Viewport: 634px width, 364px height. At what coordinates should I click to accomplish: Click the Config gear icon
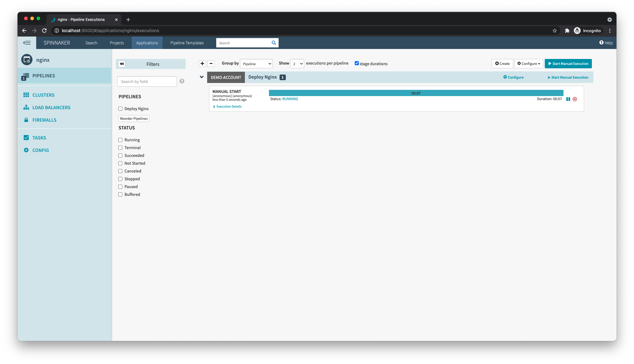(x=26, y=150)
